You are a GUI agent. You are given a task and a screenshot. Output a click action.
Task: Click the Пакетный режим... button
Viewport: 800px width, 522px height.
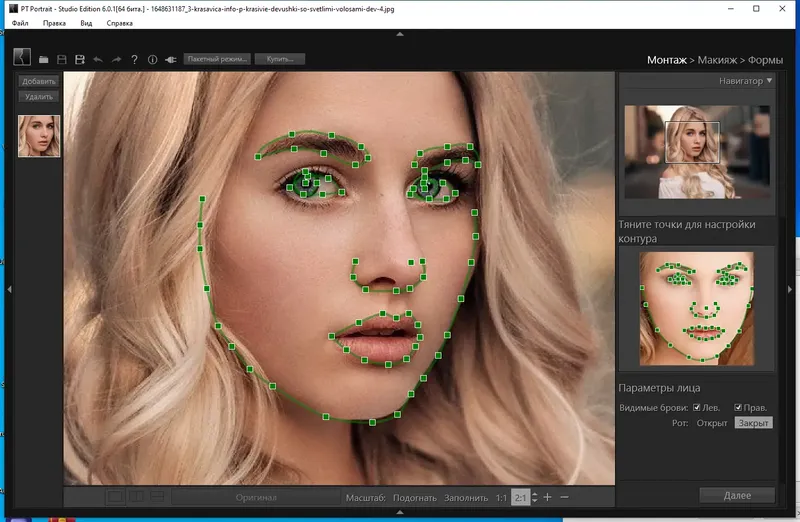pyautogui.click(x=217, y=59)
